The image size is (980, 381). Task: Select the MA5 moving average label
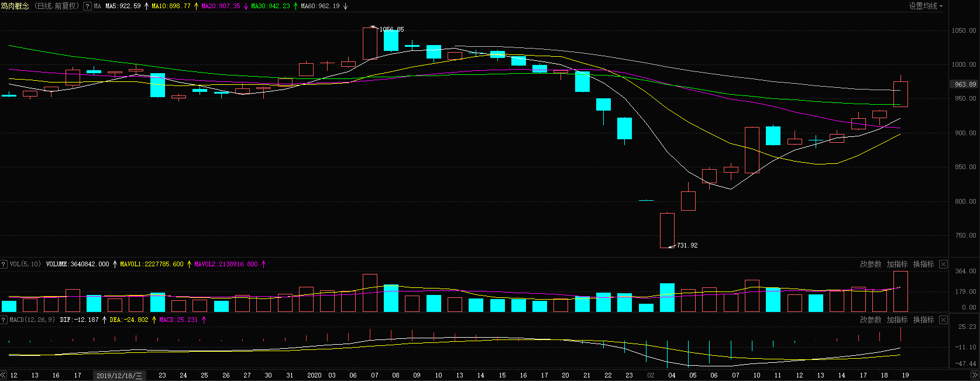123,6
